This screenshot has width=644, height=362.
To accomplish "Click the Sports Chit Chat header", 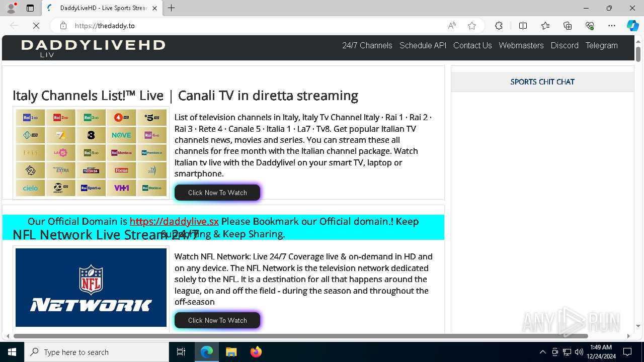I will pyautogui.click(x=542, y=81).
